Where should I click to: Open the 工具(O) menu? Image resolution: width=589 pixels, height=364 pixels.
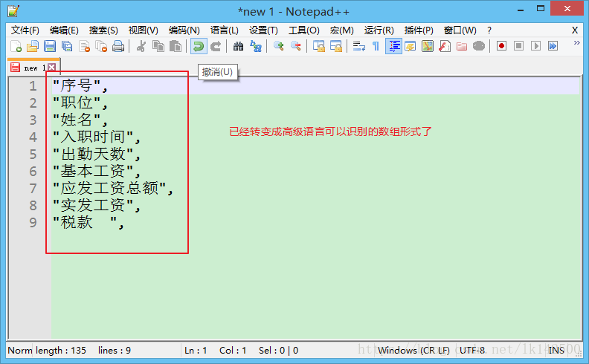click(x=304, y=30)
